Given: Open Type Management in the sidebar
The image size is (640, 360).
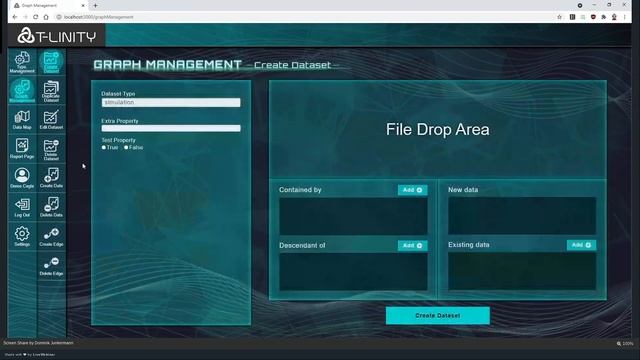Looking at the screenshot, I should point(22,62).
